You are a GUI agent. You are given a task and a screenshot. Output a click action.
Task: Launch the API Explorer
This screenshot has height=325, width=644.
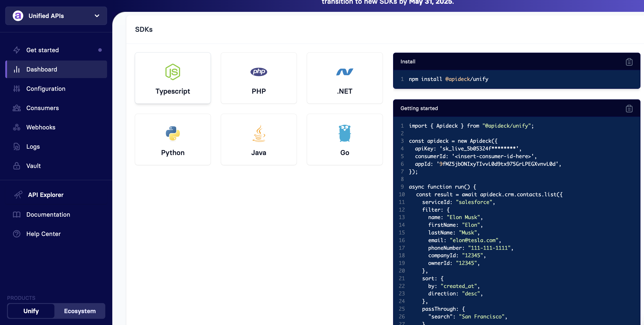pos(45,195)
